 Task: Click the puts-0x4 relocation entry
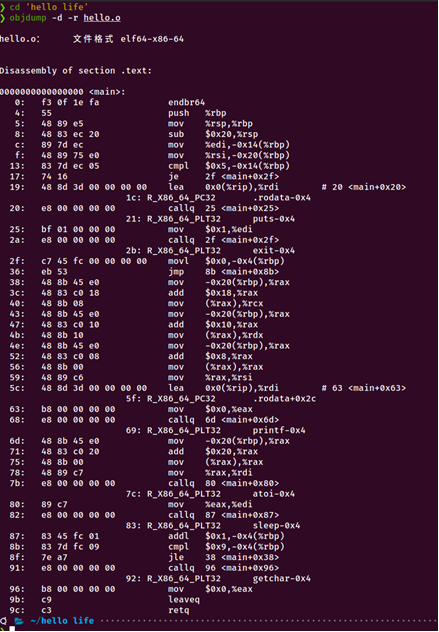(274, 219)
